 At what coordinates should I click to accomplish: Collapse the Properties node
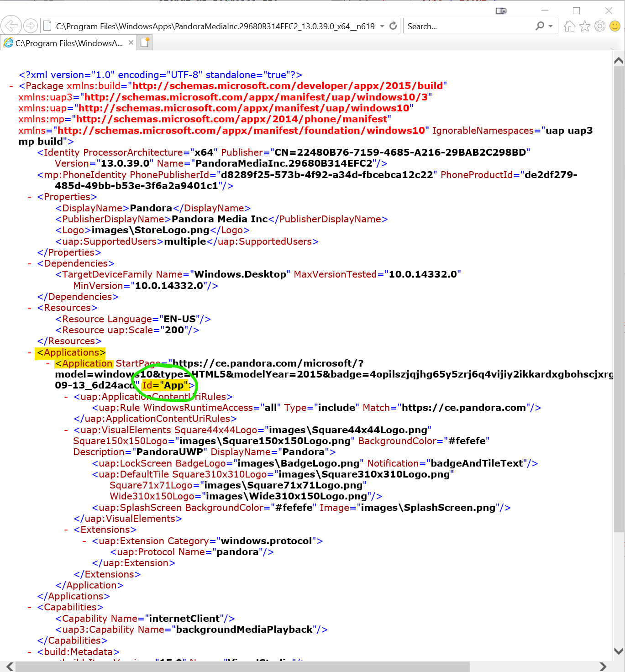[30, 197]
